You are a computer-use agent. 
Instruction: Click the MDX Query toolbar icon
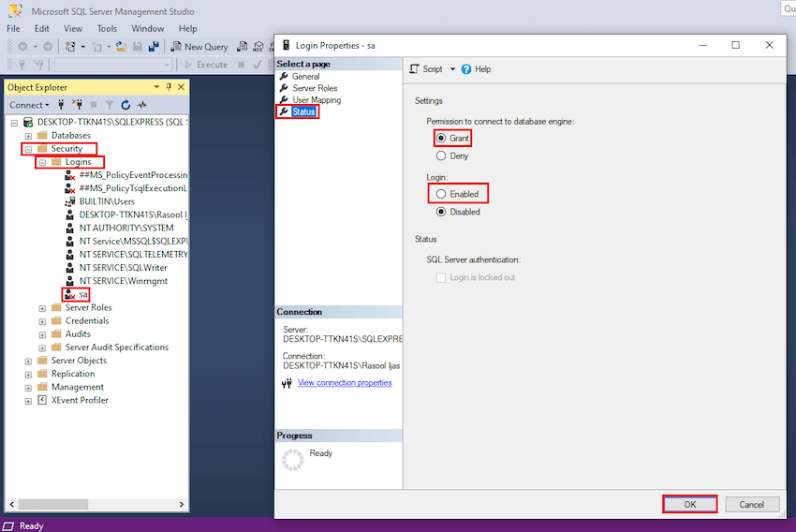(x=258, y=47)
